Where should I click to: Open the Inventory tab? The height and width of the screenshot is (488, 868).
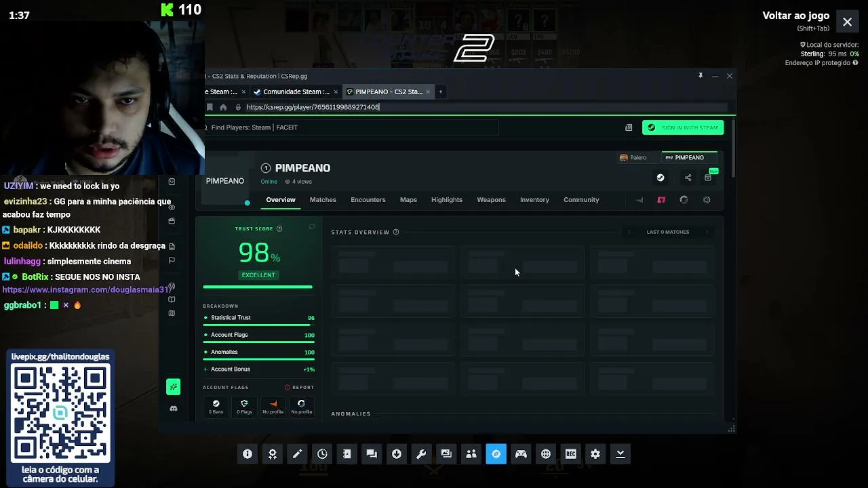tap(534, 200)
